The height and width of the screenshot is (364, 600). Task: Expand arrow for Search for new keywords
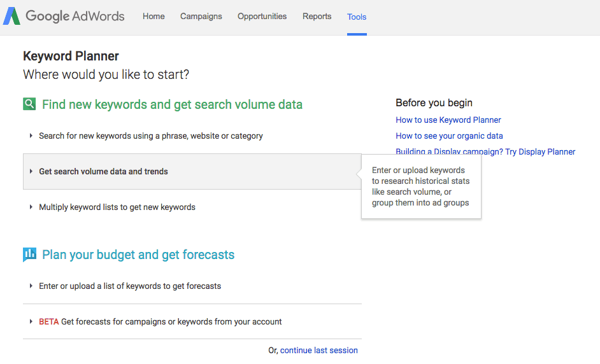click(x=31, y=136)
